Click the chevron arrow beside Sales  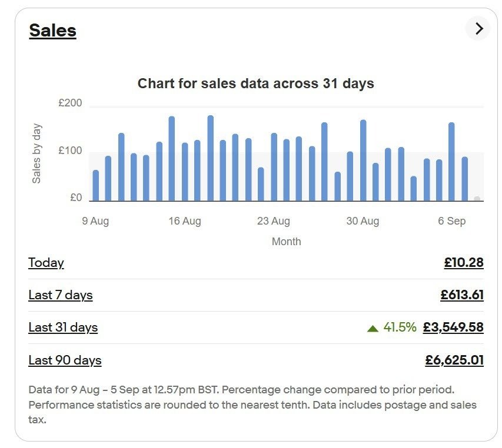point(478,28)
